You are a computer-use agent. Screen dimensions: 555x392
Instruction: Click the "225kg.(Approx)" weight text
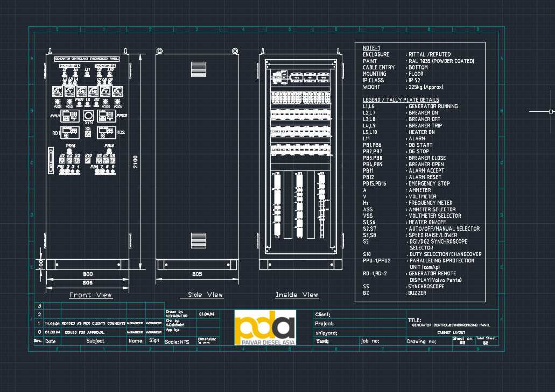click(426, 87)
